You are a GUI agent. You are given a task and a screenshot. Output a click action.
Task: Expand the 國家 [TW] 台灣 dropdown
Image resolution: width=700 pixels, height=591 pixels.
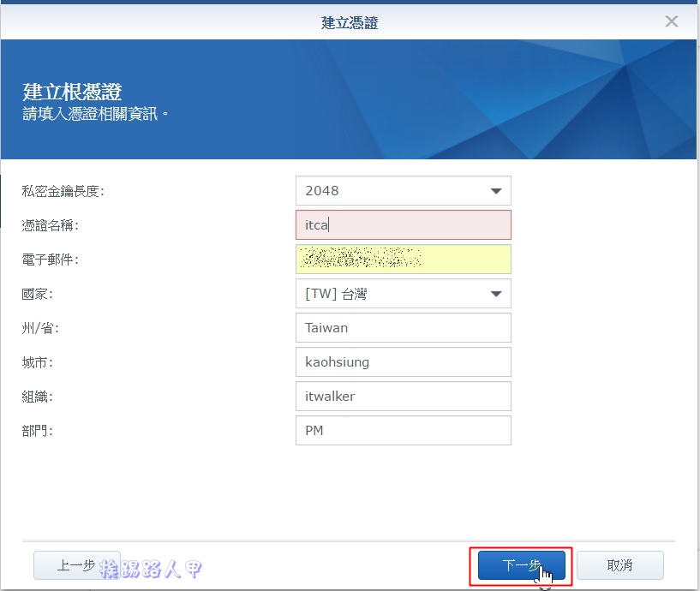click(404, 293)
